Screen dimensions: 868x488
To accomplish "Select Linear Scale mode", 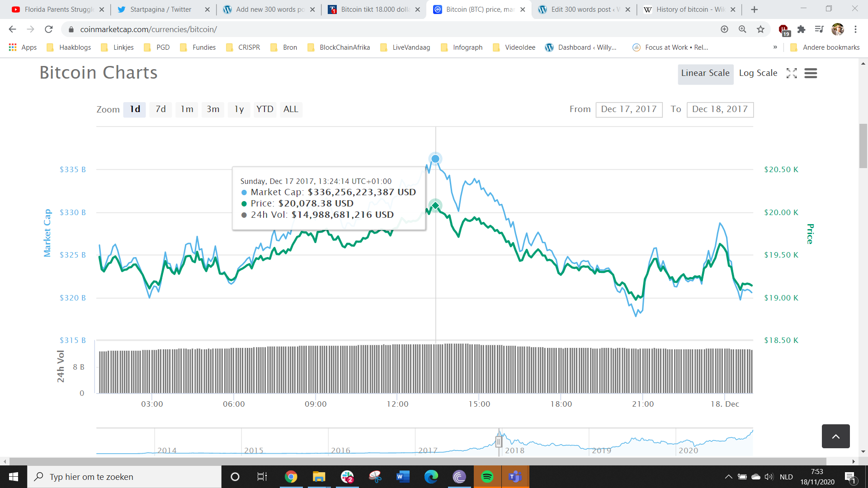I will (705, 73).
